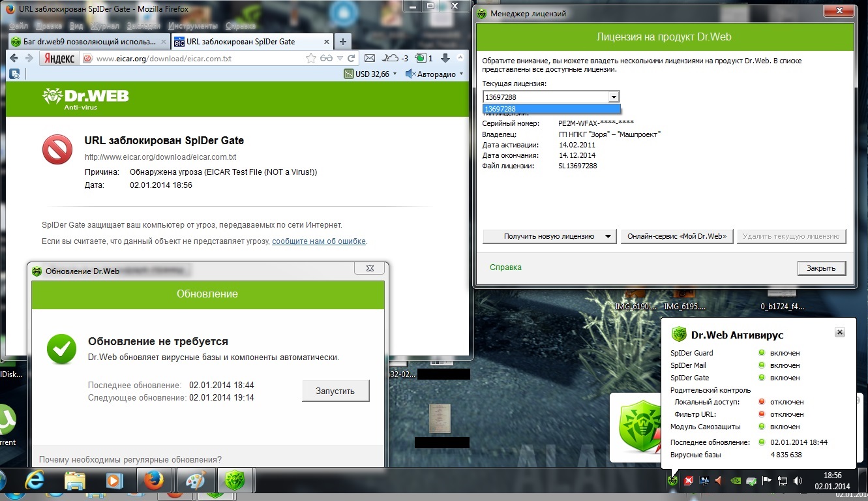Click the red site identity icon in URL bar

click(x=88, y=59)
